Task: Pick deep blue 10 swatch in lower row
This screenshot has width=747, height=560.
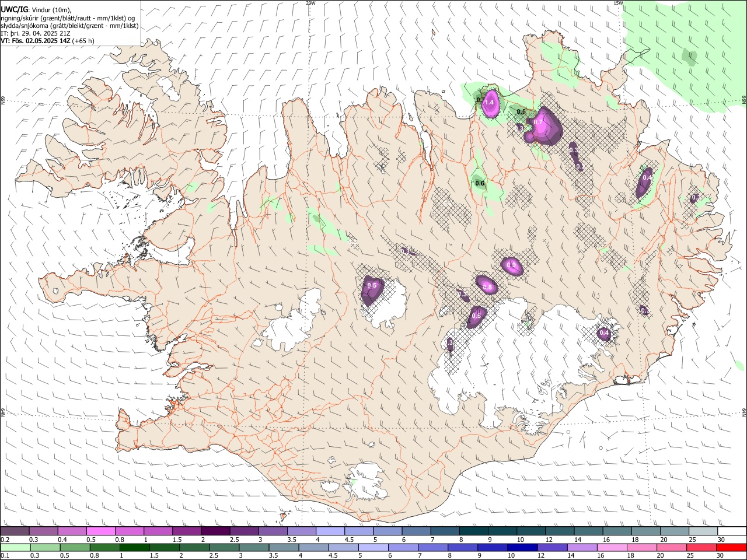Action: (522, 547)
